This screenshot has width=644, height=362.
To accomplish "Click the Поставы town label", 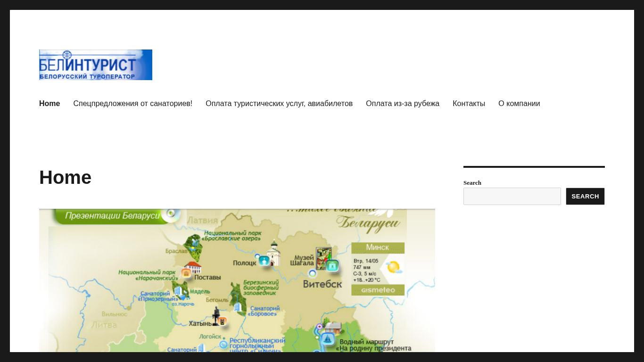I will (x=207, y=278).
